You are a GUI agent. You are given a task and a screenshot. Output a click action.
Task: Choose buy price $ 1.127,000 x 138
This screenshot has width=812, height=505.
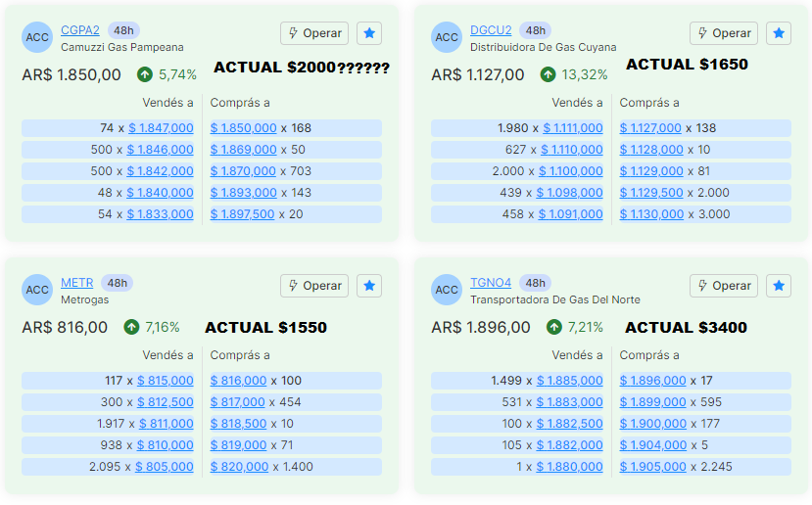click(x=650, y=128)
